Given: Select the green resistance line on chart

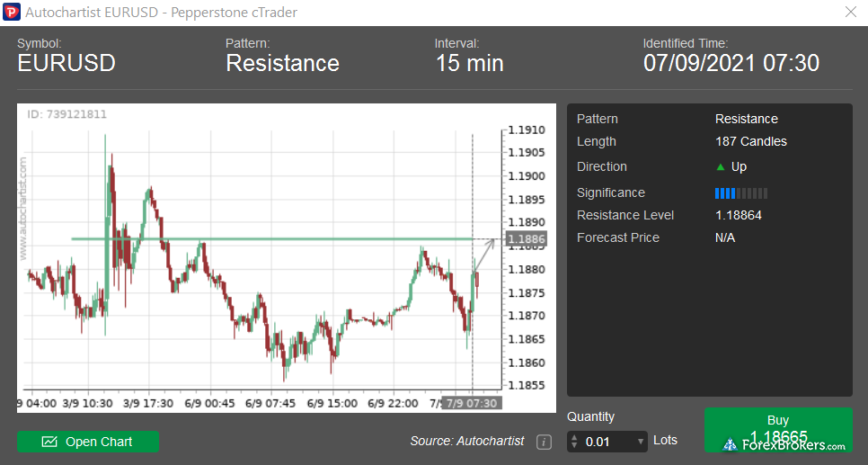Looking at the screenshot, I should pos(270,238).
